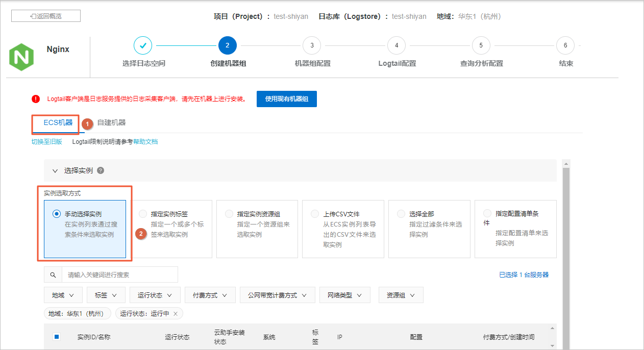Toggle the select-all checkbox in table header
The height and width of the screenshot is (350, 644).
(x=57, y=336)
